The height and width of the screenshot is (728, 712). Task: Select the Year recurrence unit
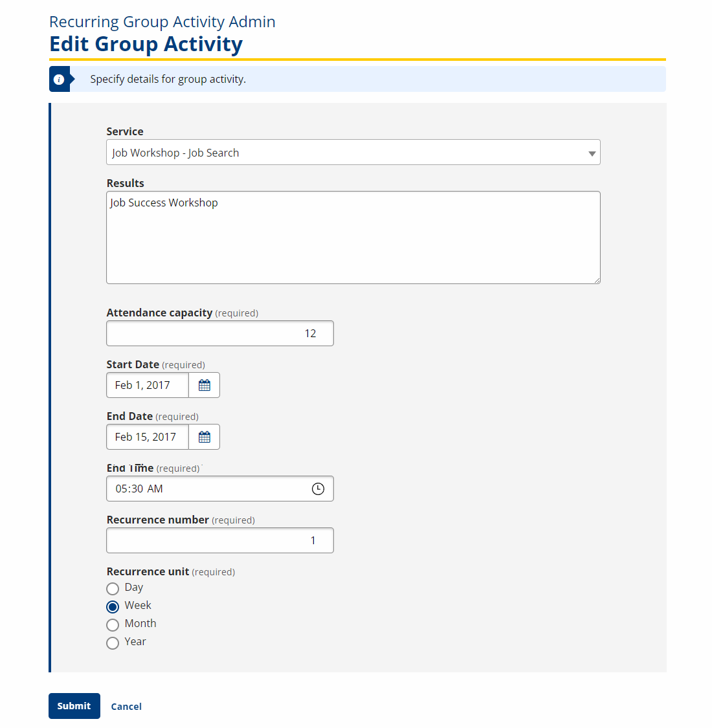coord(113,643)
